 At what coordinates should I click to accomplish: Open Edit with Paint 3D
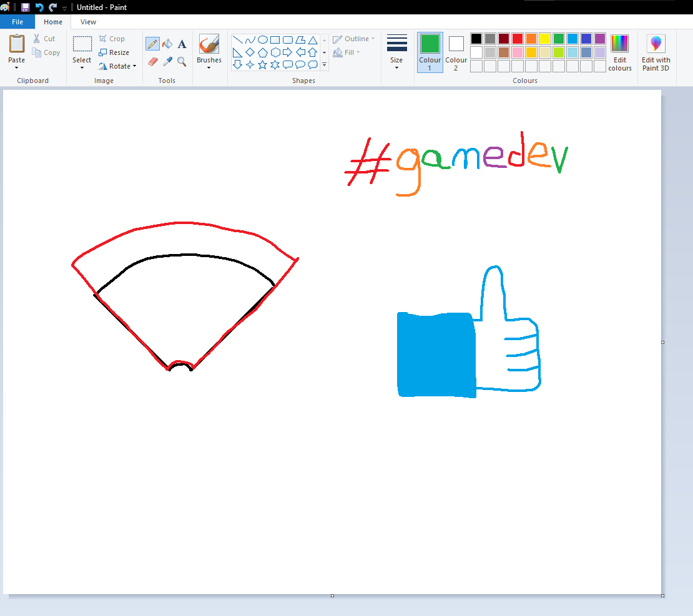656,52
